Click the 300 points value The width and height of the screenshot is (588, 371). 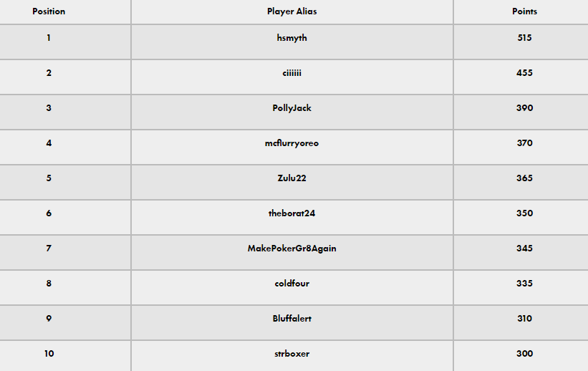click(524, 354)
